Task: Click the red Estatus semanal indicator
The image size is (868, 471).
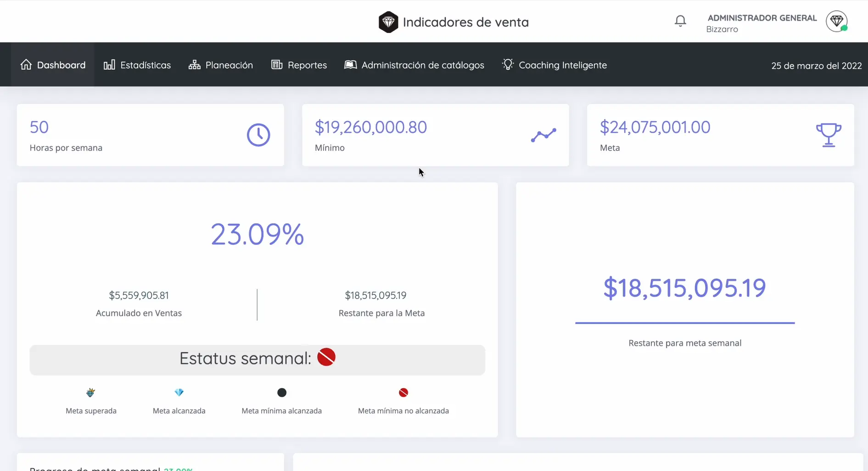Action: (326, 357)
